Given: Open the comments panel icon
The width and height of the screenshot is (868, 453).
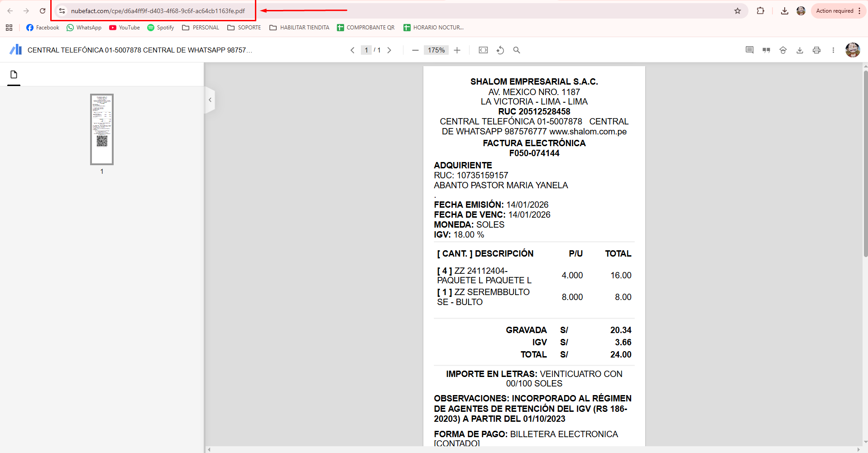Looking at the screenshot, I should pos(749,50).
